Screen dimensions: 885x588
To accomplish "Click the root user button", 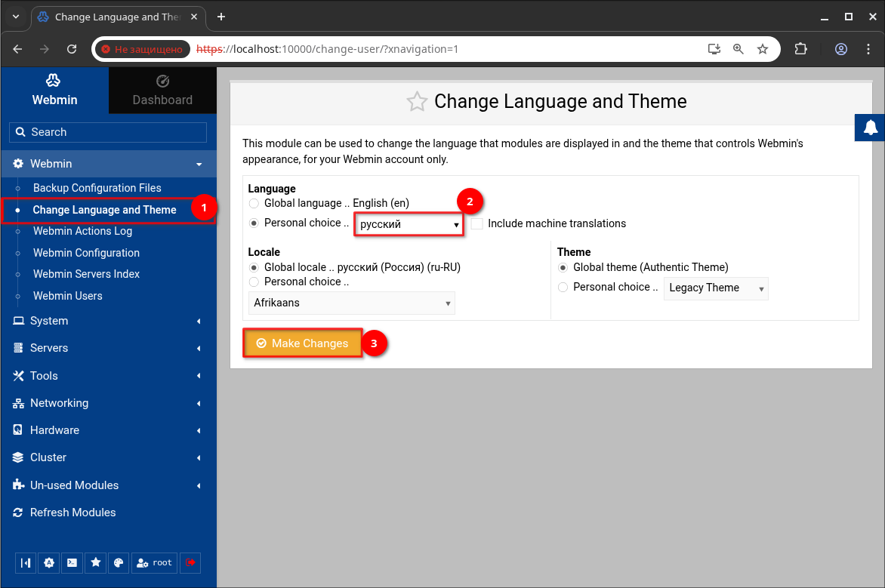I will point(155,562).
